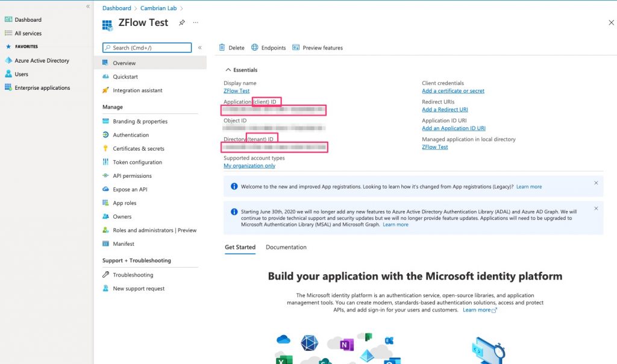The image size is (617, 364).
Task: Click the Expose an API cloud icon
Action: pyautogui.click(x=105, y=189)
